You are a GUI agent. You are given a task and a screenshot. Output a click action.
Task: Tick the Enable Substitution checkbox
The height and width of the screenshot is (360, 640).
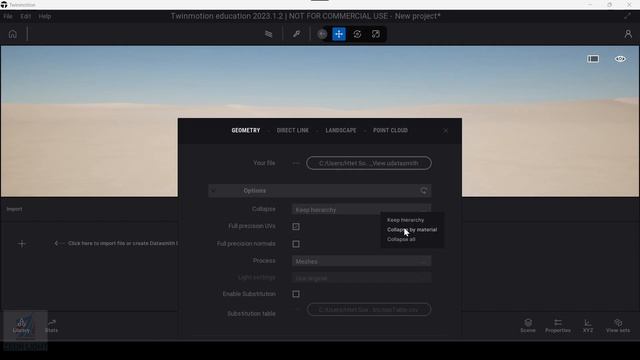[296, 294]
